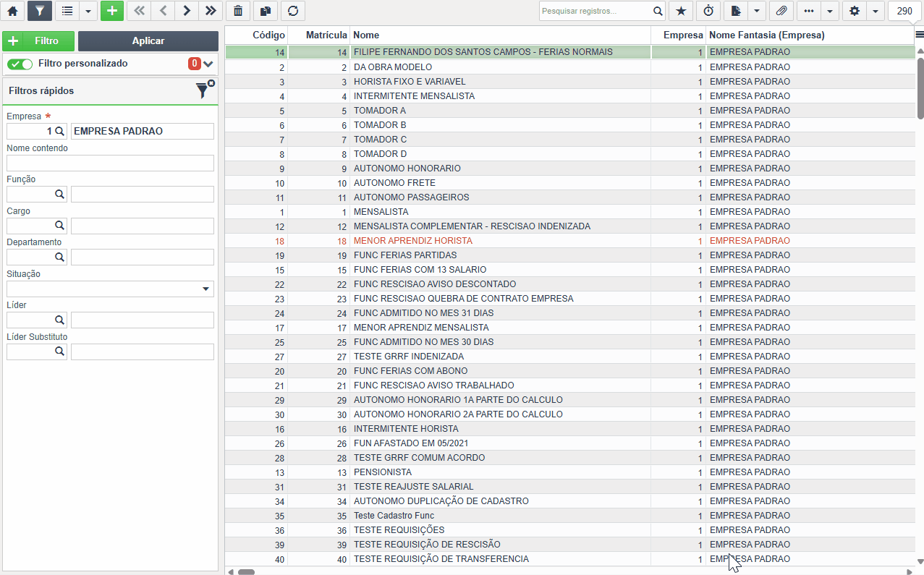This screenshot has height=575, width=924.
Task: Go to the home screen icon
Action: [x=12, y=11]
